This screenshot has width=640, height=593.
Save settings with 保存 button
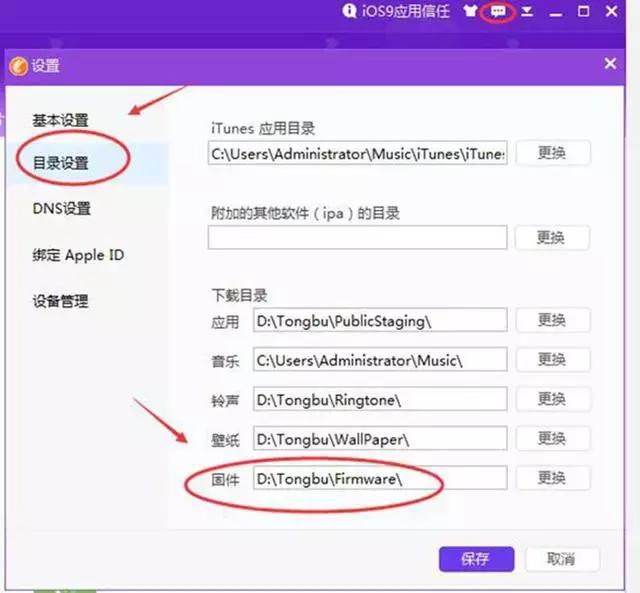click(476, 559)
